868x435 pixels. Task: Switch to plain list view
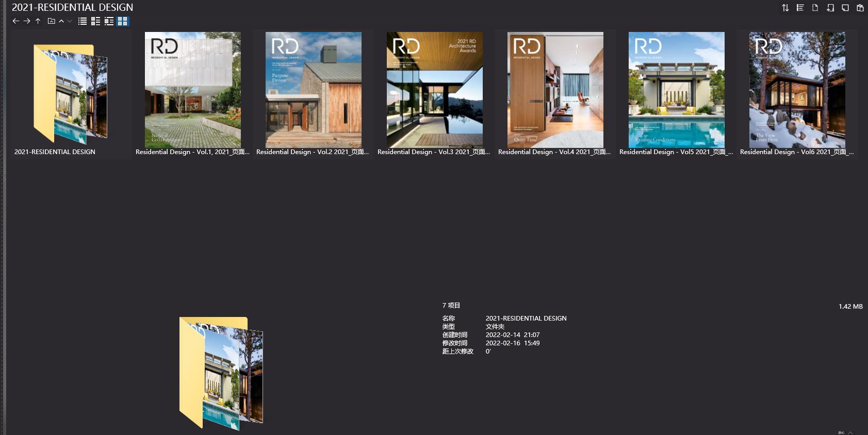click(83, 21)
